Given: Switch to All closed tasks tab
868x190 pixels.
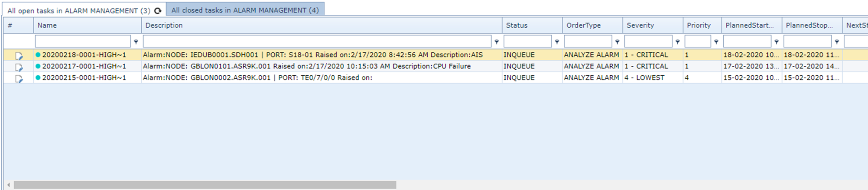Looking at the screenshot, I should pos(245,10).
